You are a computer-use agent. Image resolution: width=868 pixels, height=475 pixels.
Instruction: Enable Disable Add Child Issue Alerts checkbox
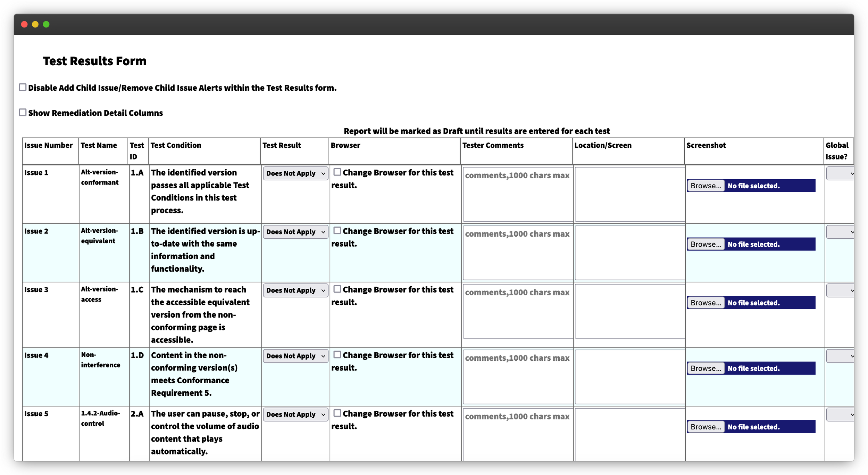pos(23,87)
